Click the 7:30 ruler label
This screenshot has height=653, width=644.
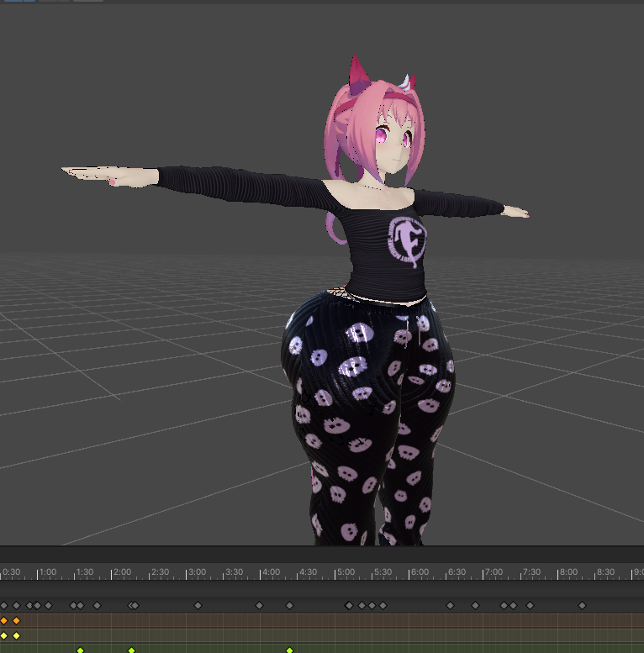click(531, 571)
